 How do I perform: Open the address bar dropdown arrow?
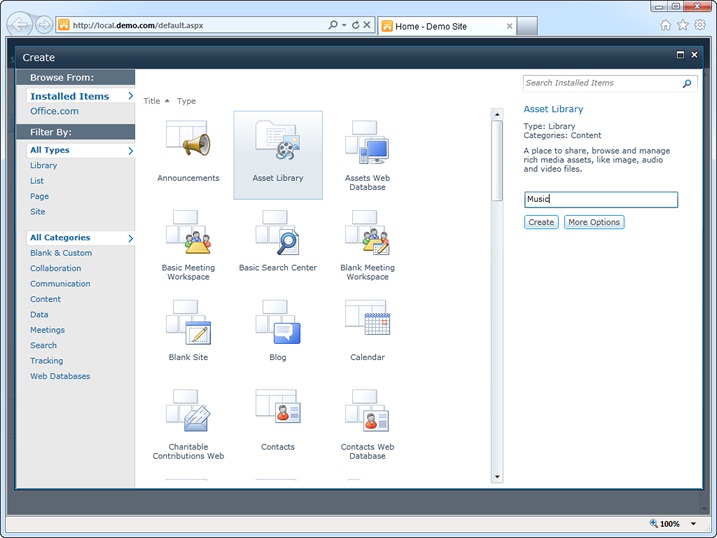coord(344,25)
